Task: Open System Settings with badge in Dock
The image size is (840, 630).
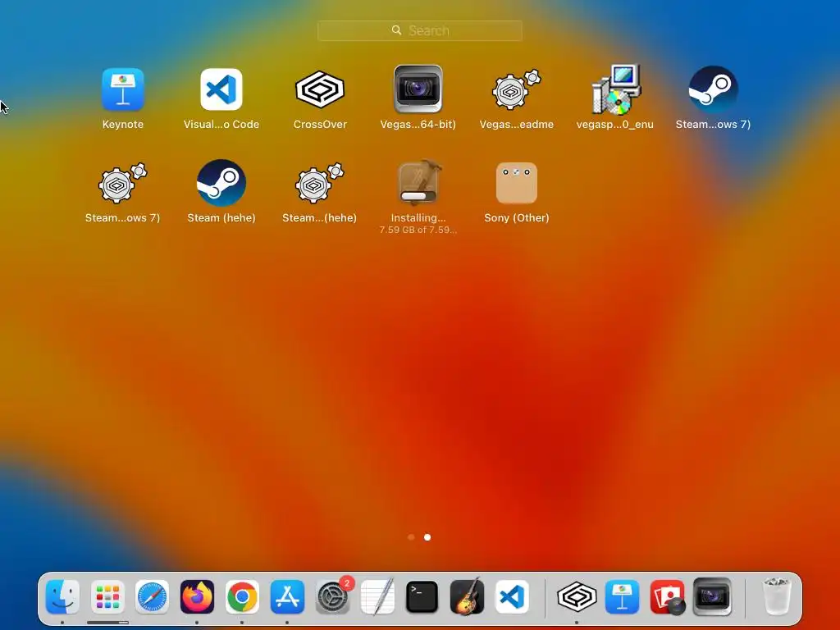Action: pos(333,597)
